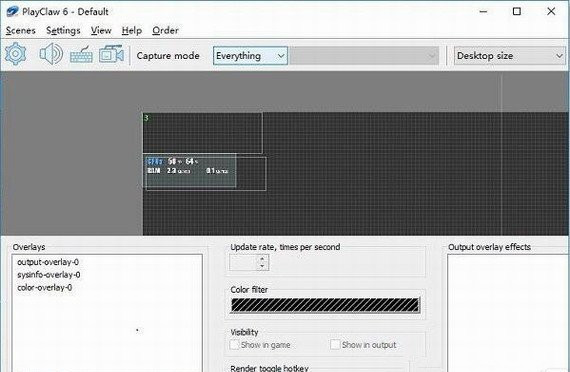This screenshot has height=372, width=570.
Task: Select output-overlay-0 in Overlays list
Action: [48, 262]
